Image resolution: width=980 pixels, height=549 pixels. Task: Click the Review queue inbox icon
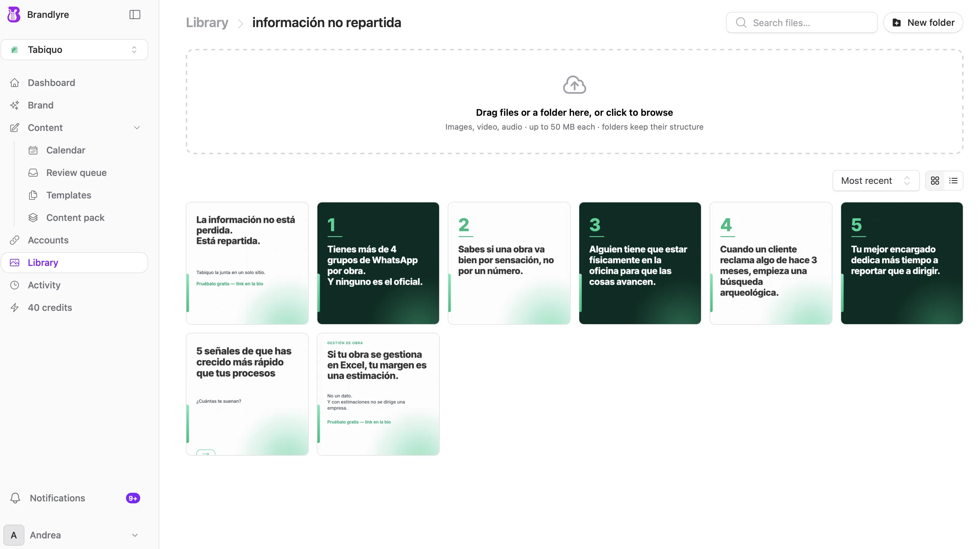tap(33, 172)
